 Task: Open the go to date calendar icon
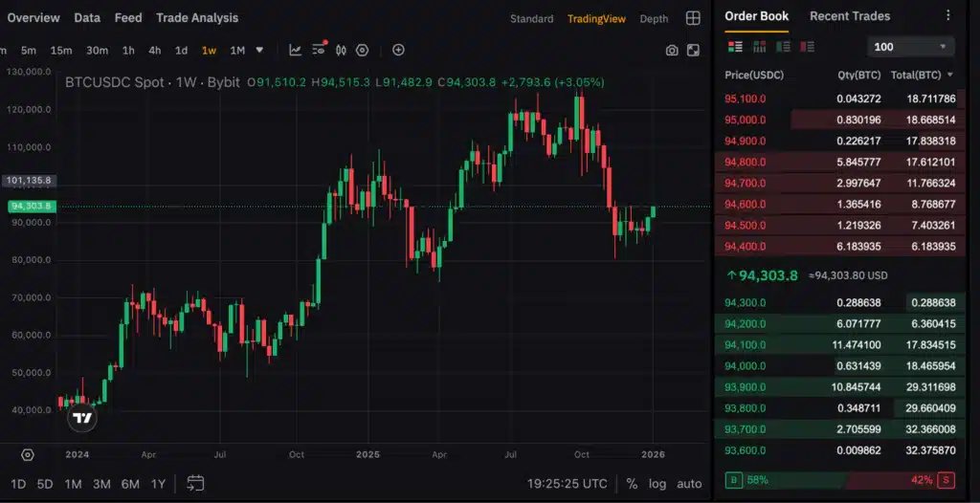(195, 483)
